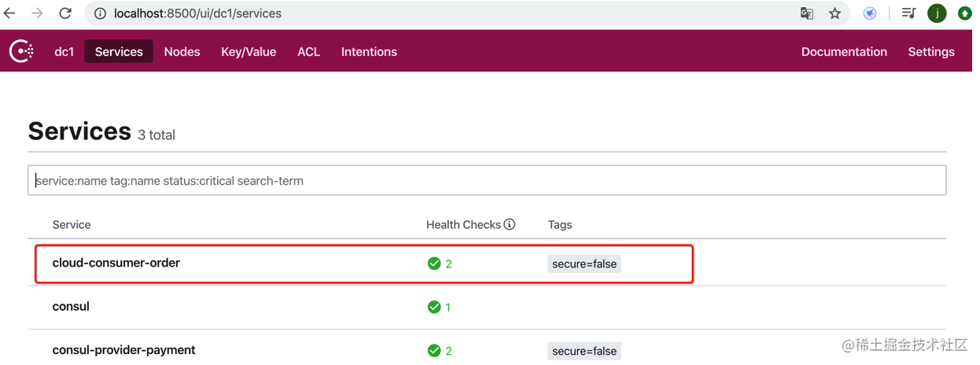Open the translate page icon
980x365 pixels.
807,13
